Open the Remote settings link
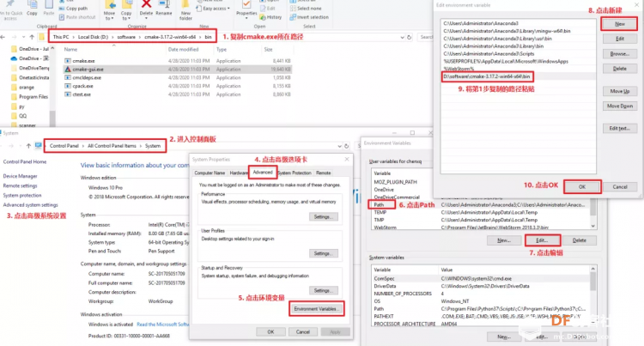 tap(20, 186)
